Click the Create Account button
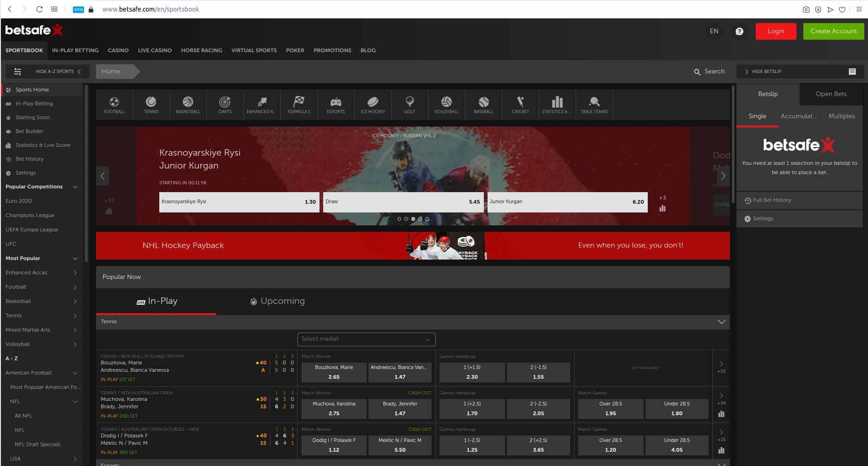The height and width of the screenshot is (466, 868). pos(833,31)
